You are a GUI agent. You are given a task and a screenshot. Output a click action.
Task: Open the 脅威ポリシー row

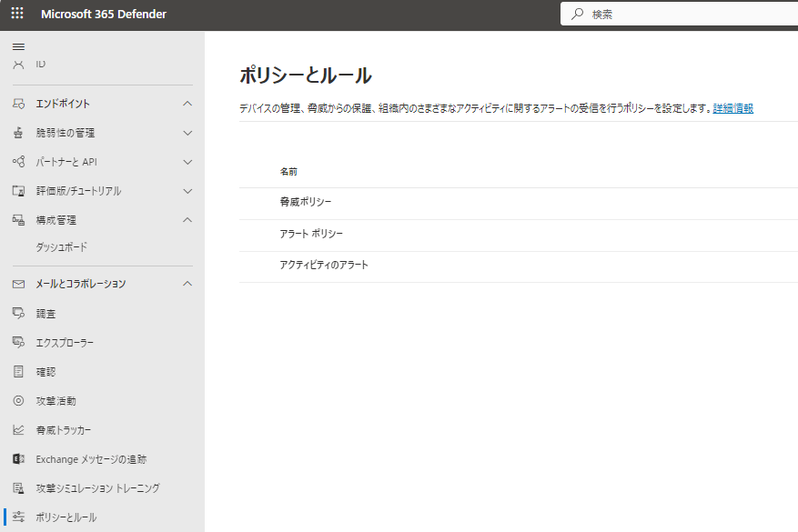tap(306, 202)
